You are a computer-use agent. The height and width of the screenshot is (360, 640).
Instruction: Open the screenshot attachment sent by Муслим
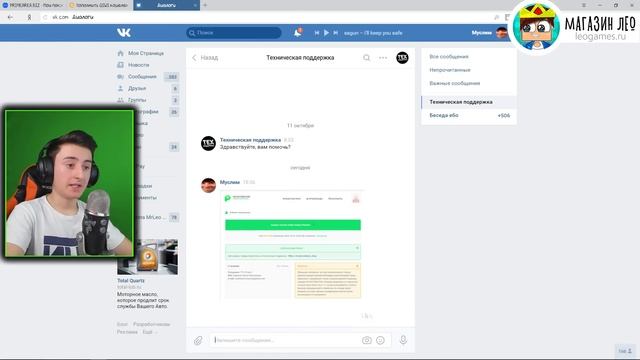tap(293, 245)
